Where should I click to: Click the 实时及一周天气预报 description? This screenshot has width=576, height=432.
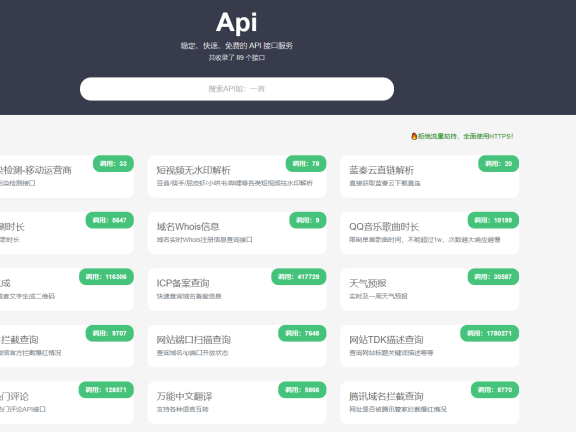[378, 296]
